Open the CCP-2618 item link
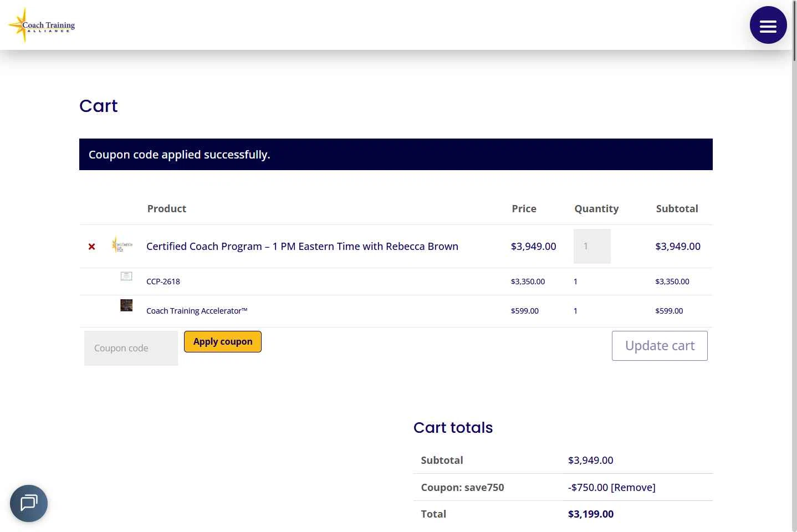The height and width of the screenshot is (532, 797). click(163, 282)
